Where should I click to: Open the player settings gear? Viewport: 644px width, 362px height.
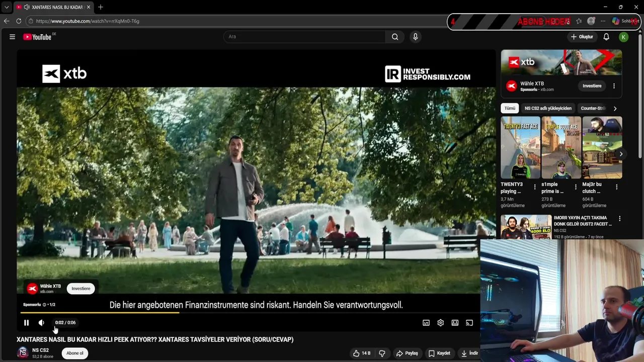click(440, 323)
